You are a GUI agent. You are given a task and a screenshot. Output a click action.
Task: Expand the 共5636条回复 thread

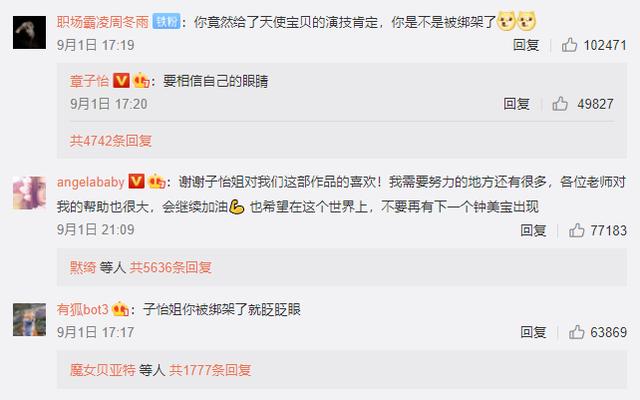pos(171,268)
